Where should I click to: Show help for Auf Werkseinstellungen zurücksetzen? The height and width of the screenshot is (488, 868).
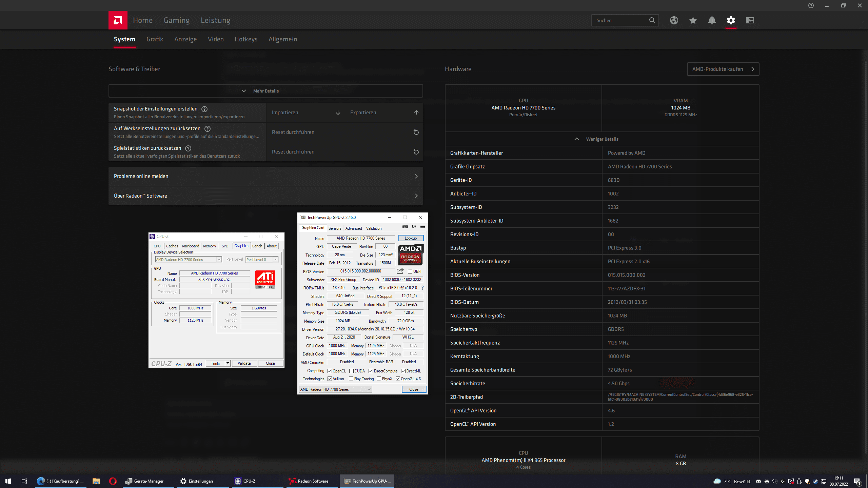click(208, 129)
